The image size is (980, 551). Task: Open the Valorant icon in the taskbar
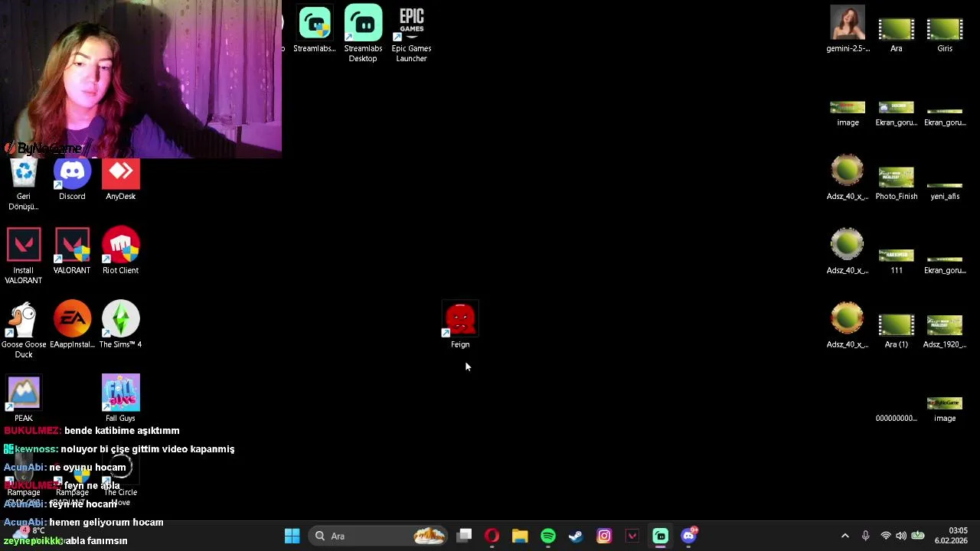click(632, 536)
